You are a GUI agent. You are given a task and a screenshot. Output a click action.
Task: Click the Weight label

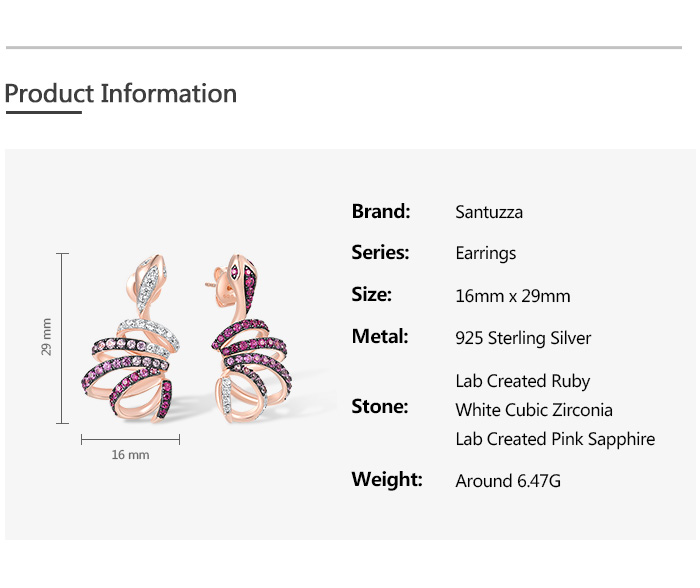387,480
